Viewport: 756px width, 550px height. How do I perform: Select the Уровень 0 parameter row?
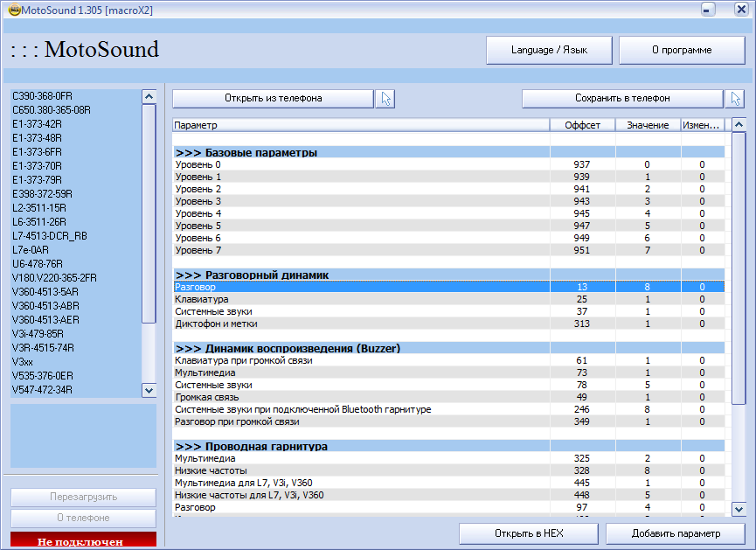(x=448, y=164)
